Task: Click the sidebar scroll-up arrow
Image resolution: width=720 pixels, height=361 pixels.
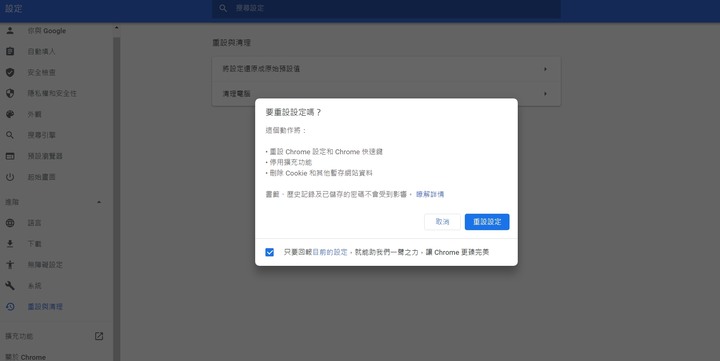Action: pyautogui.click(x=117, y=28)
